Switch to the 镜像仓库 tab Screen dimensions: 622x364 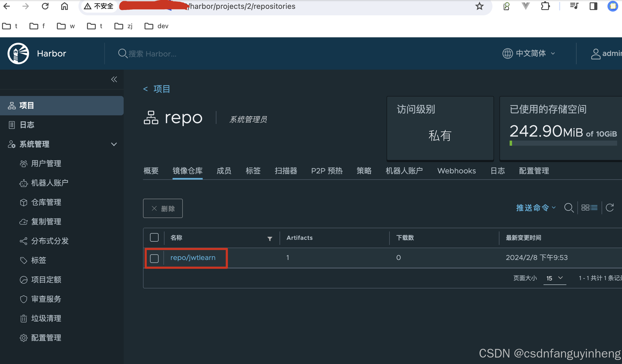tap(188, 171)
